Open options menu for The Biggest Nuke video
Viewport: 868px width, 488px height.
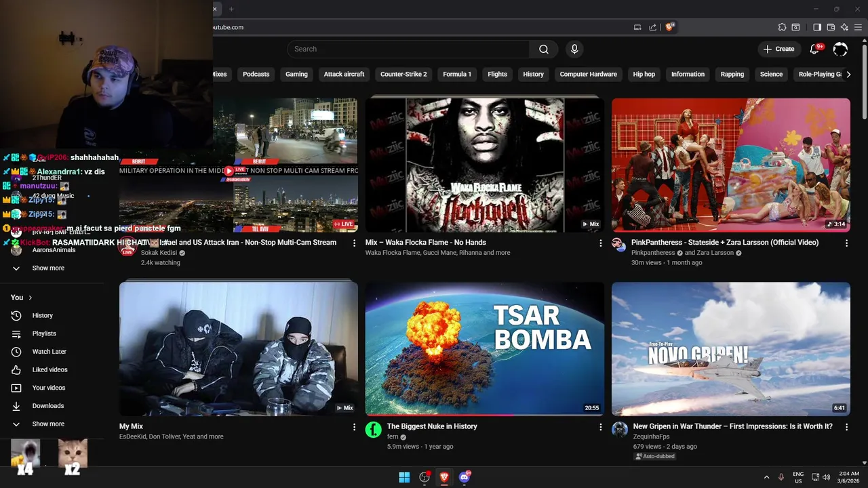point(600,427)
